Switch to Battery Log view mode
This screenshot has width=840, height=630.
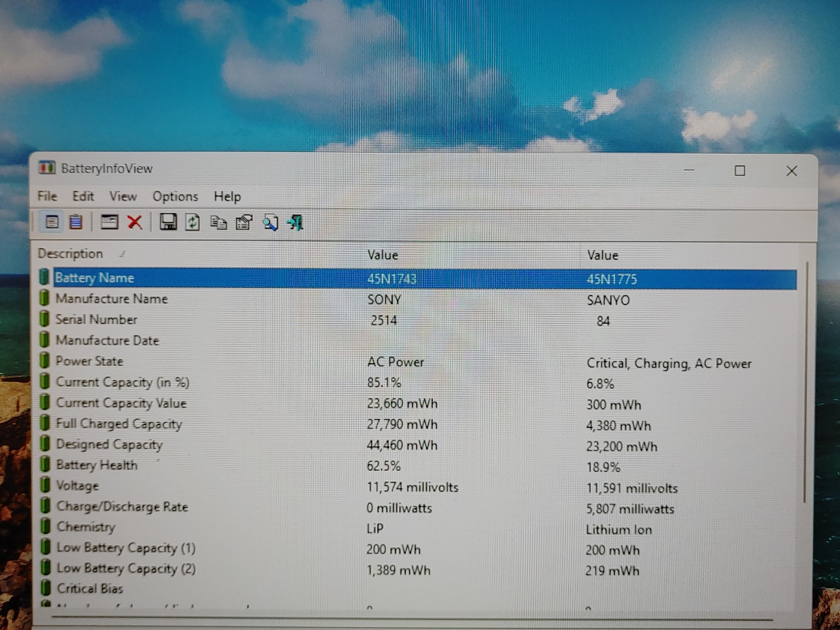point(76,222)
